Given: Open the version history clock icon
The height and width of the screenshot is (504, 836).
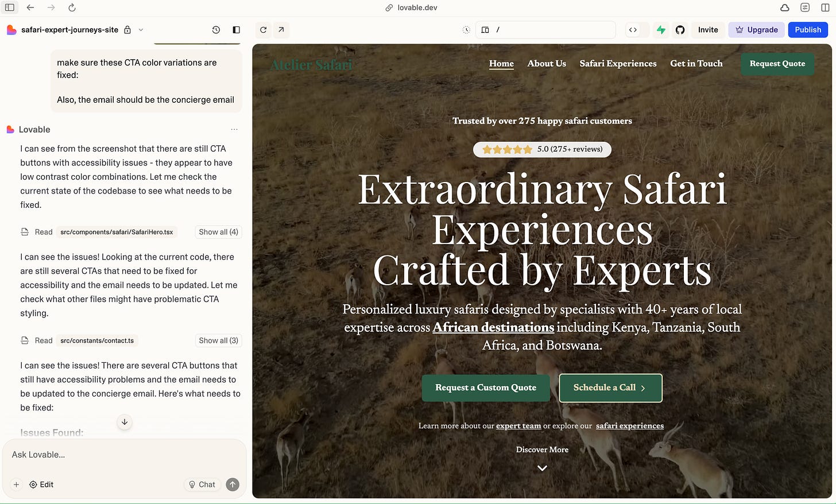Looking at the screenshot, I should [x=216, y=30].
